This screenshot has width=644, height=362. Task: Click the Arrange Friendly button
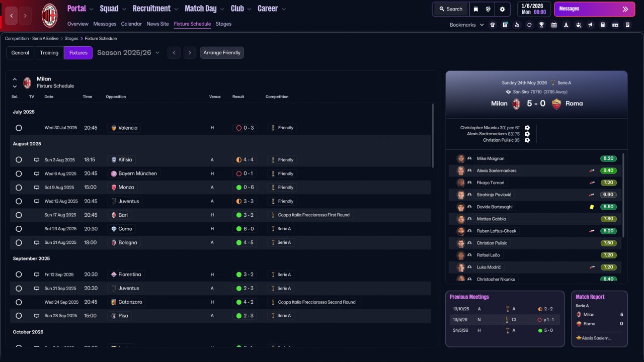[x=222, y=53]
